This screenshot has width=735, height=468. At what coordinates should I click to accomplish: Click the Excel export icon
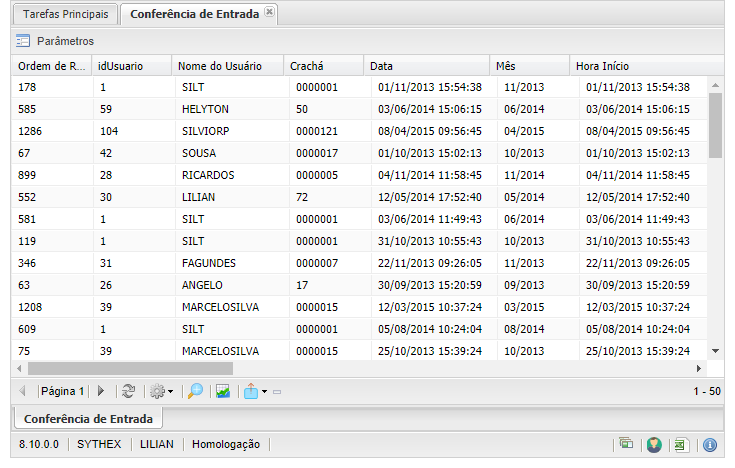pyautogui.click(x=681, y=445)
